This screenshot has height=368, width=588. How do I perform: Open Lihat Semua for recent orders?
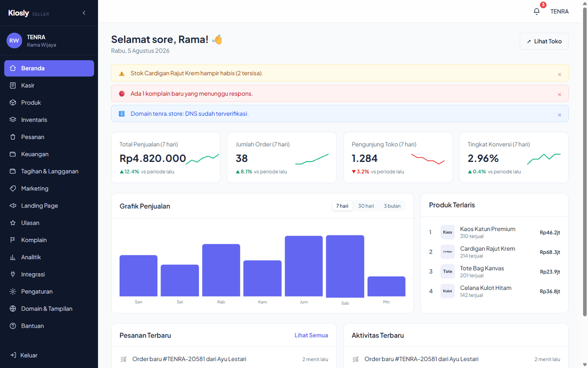coord(311,335)
